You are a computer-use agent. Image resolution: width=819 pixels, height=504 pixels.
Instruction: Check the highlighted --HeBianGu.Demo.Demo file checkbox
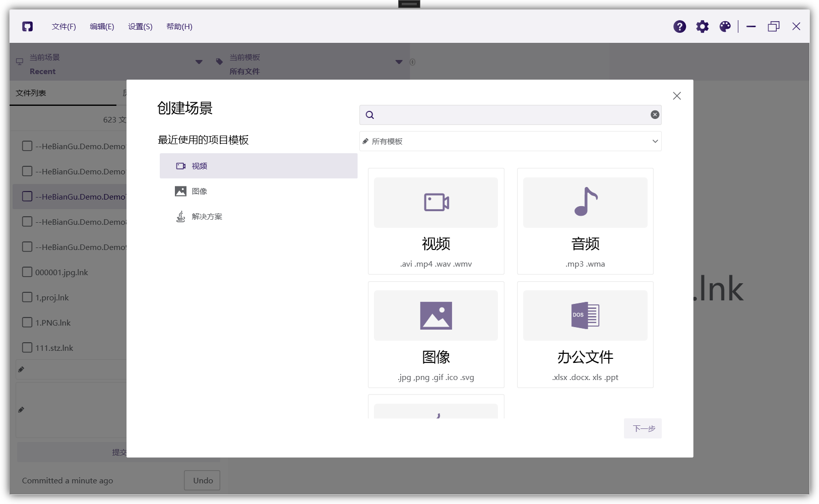27,197
